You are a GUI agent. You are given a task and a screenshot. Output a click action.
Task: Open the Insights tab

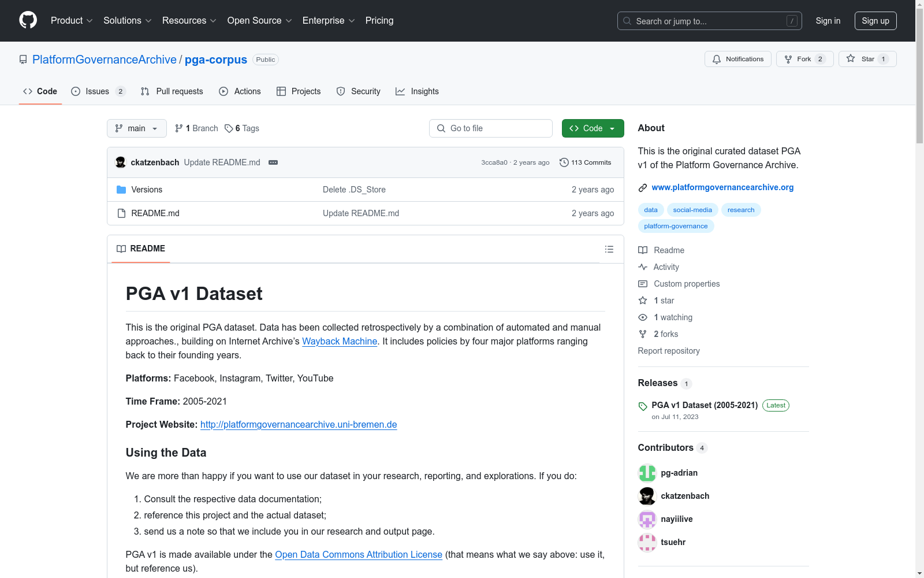point(417,91)
